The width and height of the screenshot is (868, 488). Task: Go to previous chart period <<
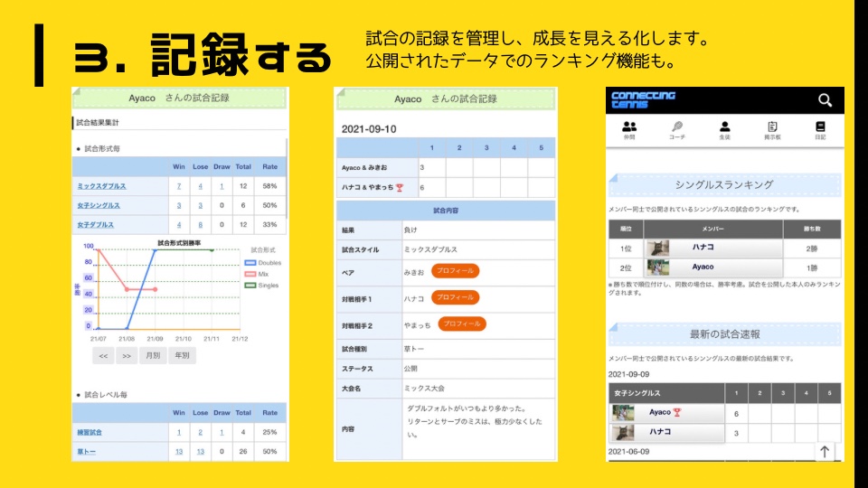[104, 355]
